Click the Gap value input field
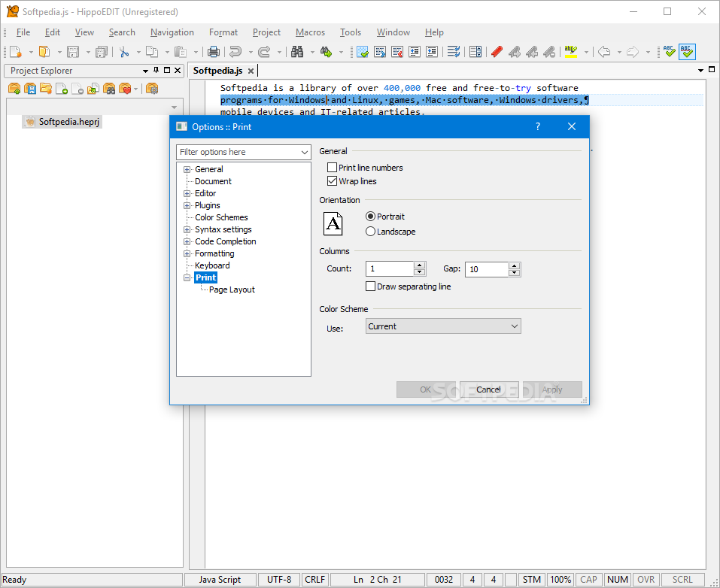720x588 pixels. click(x=487, y=269)
